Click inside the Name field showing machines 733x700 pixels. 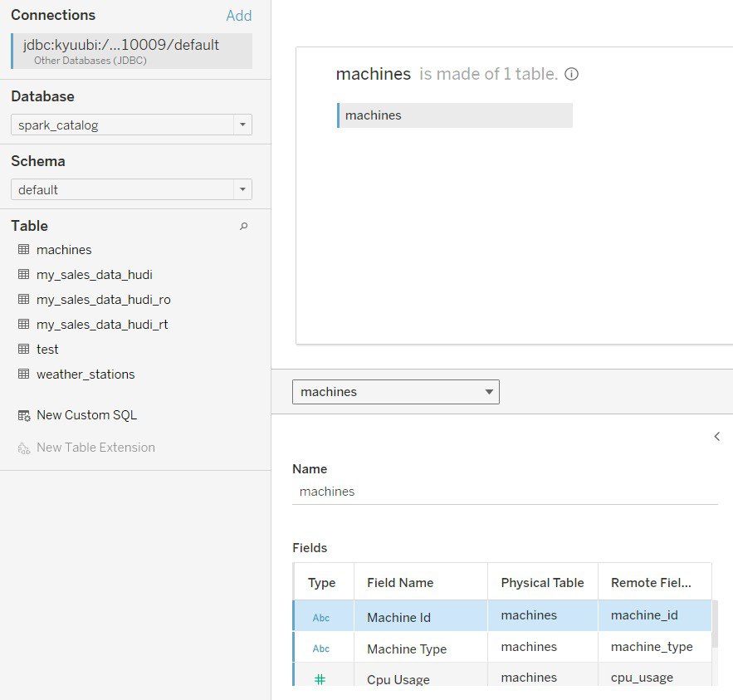click(415, 491)
